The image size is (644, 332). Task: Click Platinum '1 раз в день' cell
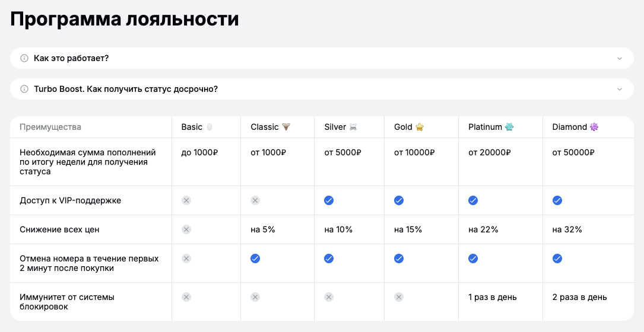pyautogui.click(x=493, y=297)
